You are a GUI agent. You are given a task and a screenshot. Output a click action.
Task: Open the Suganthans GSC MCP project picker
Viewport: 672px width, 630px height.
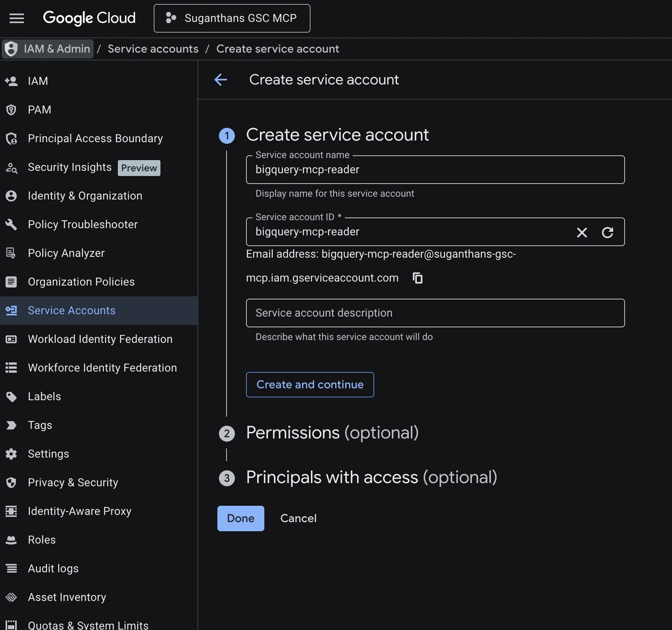tap(232, 18)
